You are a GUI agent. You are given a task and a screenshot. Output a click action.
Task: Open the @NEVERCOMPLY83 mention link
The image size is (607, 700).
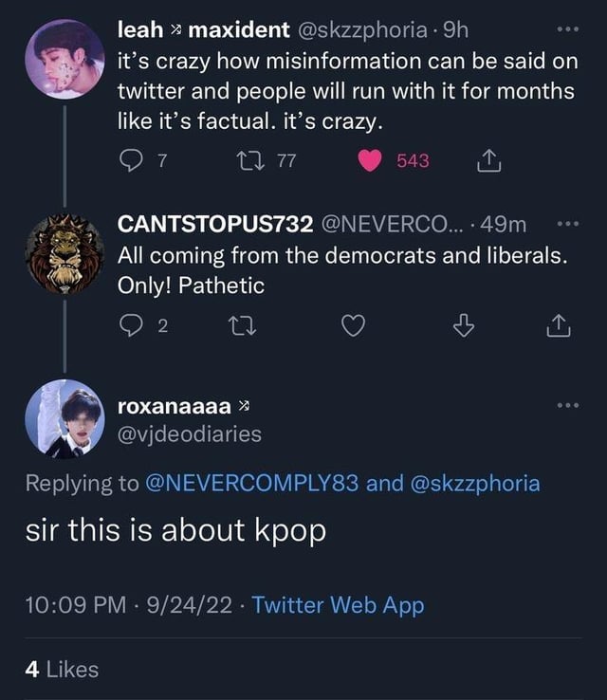coord(252,483)
